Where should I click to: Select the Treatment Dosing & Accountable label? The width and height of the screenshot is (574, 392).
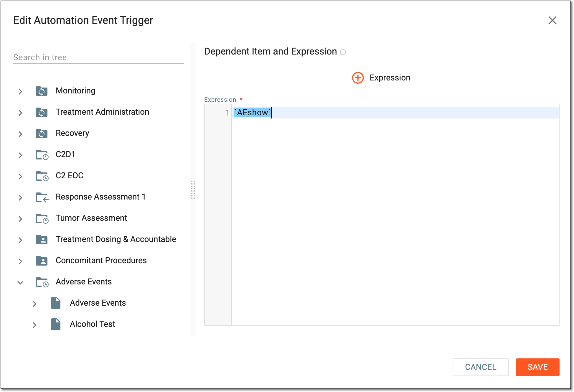116,239
